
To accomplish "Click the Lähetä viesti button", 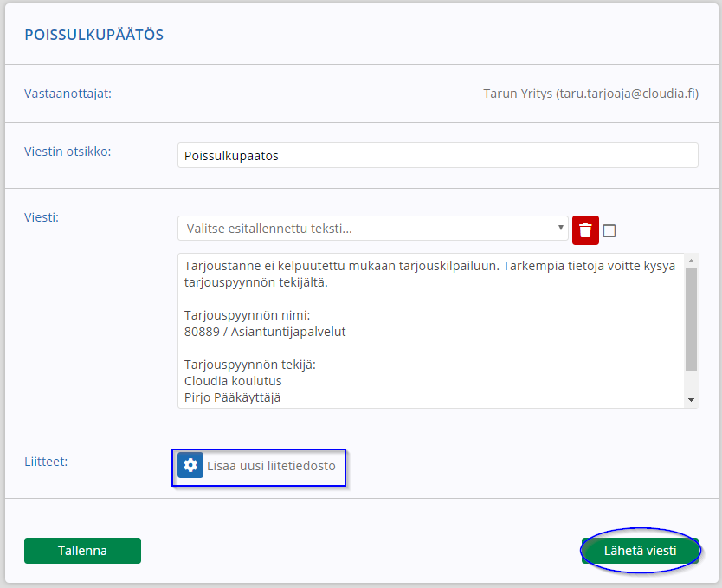I will click(x=640, y=550).
